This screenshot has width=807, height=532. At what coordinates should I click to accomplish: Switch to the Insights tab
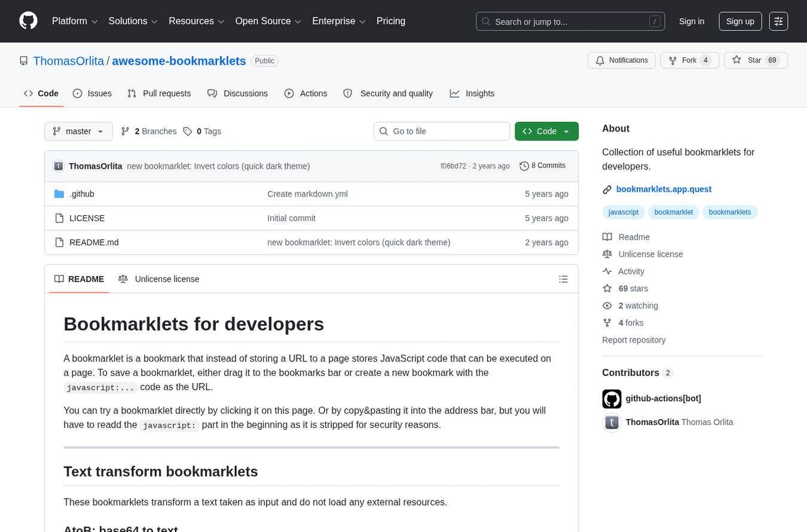(x=472, y=93)
